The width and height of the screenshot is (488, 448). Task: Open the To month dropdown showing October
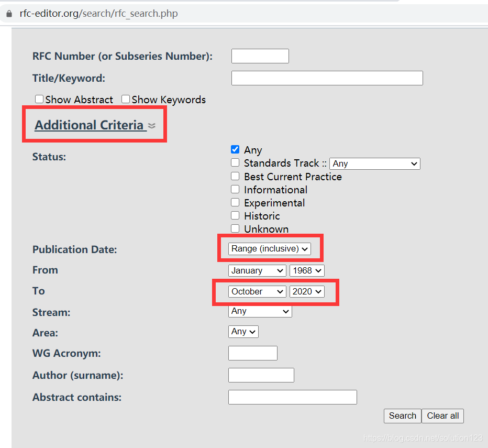(x=257, y=291)
